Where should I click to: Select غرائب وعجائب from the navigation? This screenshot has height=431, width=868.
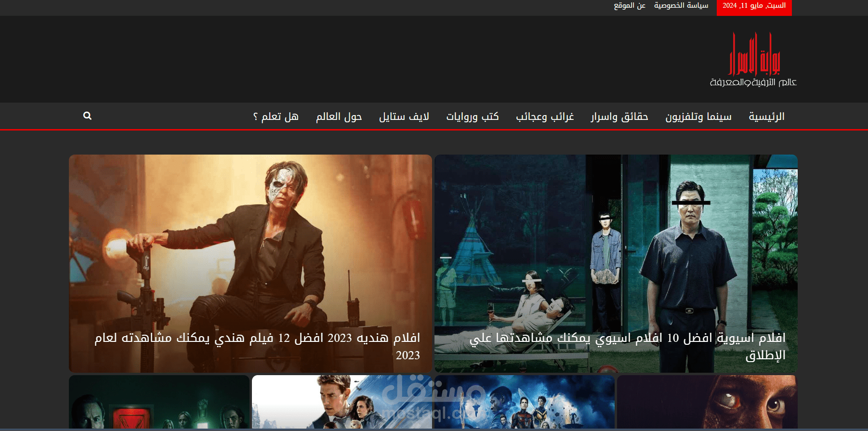[x=545, y=117]
